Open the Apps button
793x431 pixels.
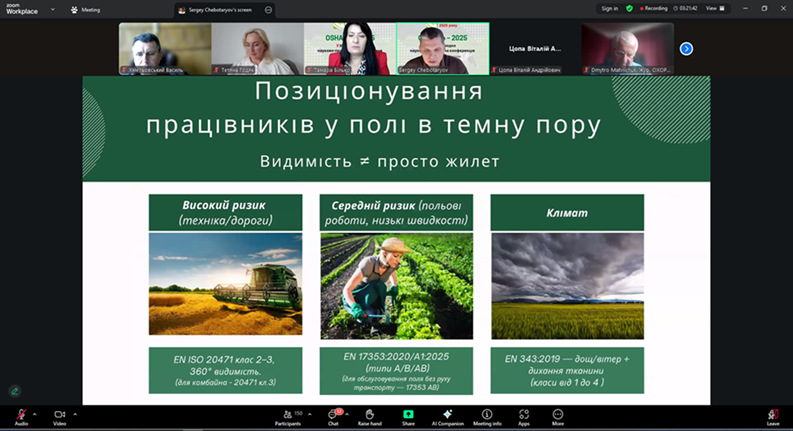pyautogui.click(x=524, y=417)
